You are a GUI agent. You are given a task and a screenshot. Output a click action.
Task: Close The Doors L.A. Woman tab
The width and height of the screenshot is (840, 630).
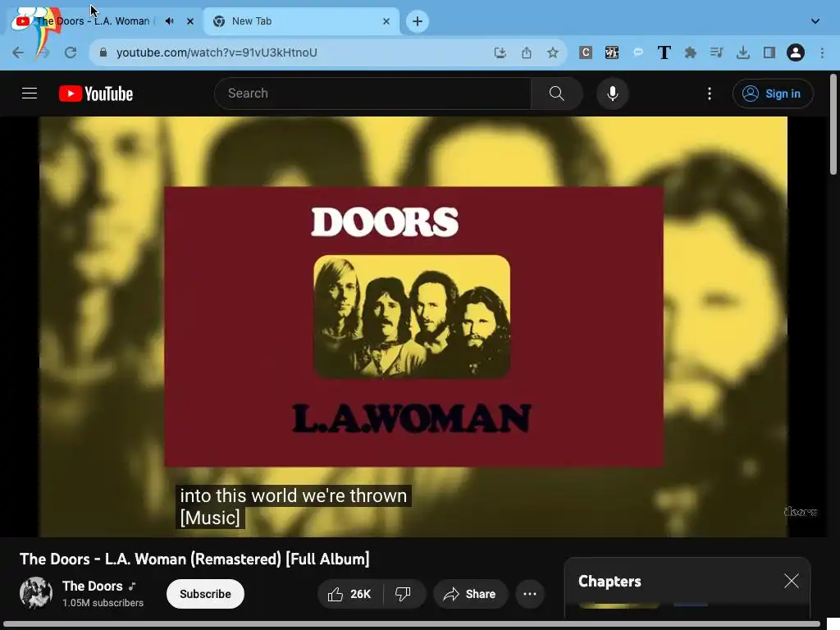[190, 21]
